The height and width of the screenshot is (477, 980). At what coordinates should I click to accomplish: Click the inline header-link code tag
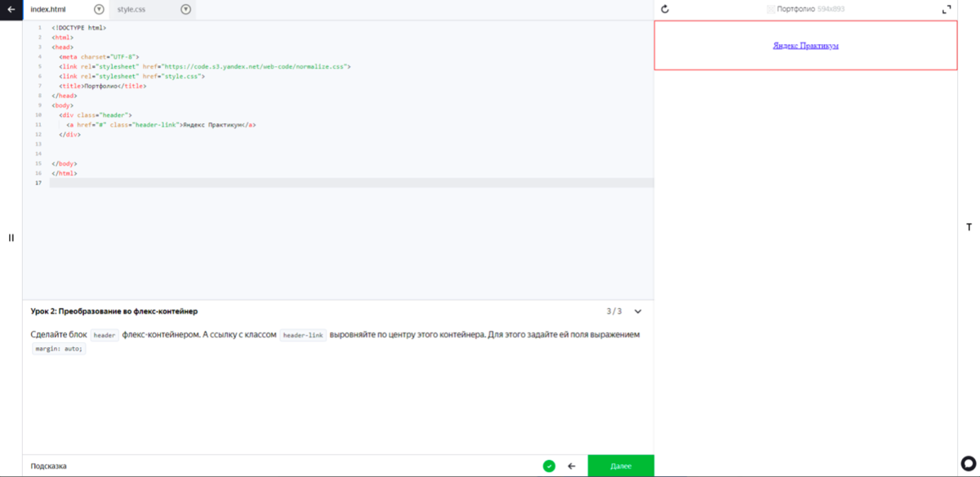(303, 335)
